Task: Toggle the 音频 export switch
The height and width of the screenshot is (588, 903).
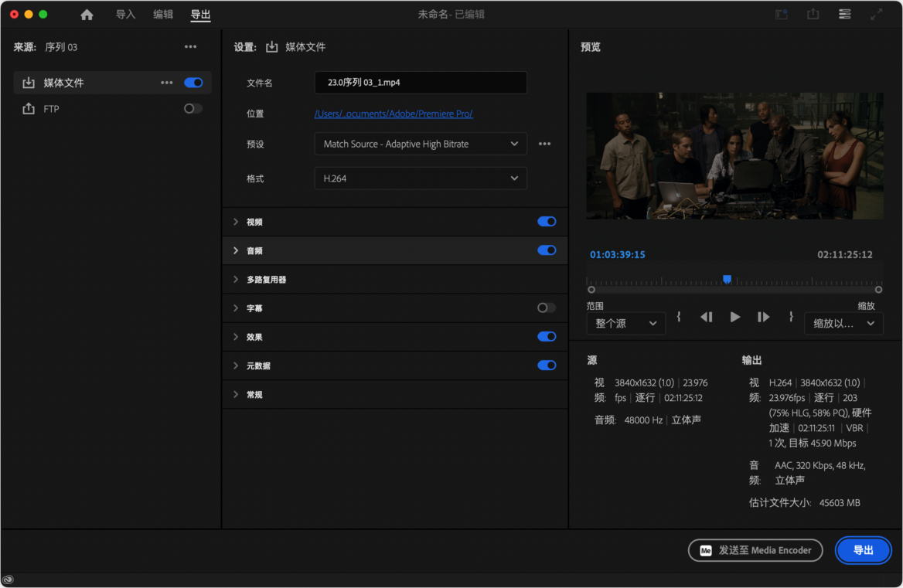Action: [547, 250]
